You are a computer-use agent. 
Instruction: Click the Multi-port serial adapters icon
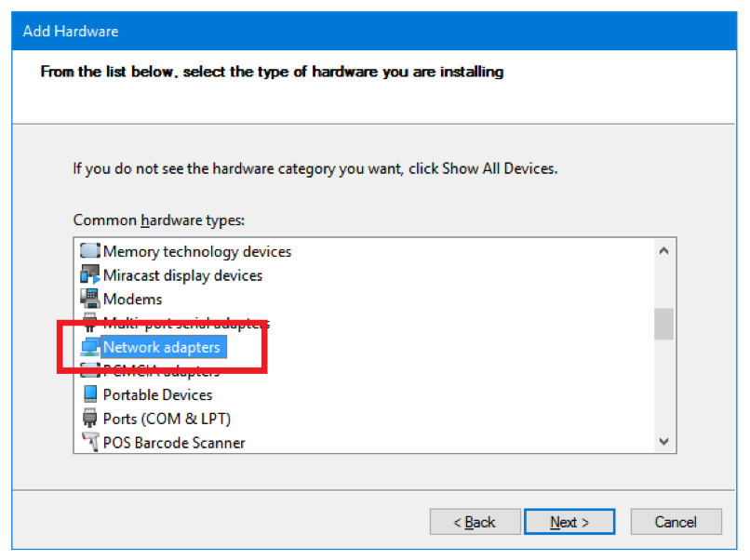pos(89,325)
